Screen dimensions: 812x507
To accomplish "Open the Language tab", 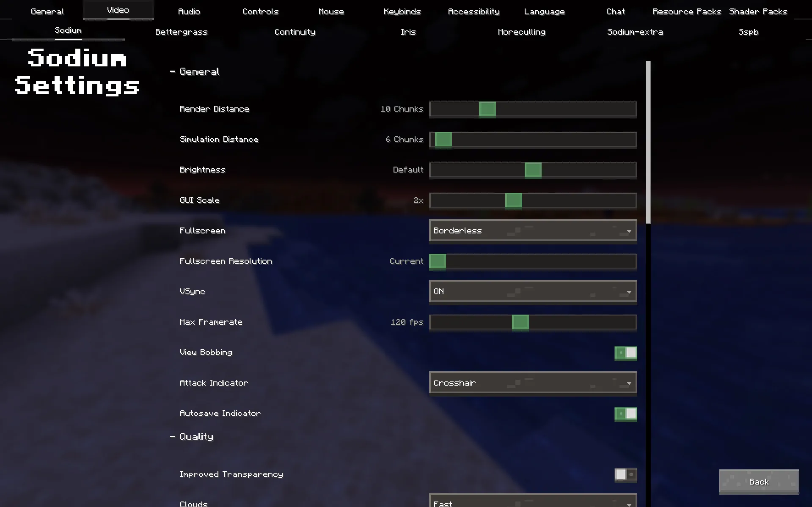I will [544, 11].
